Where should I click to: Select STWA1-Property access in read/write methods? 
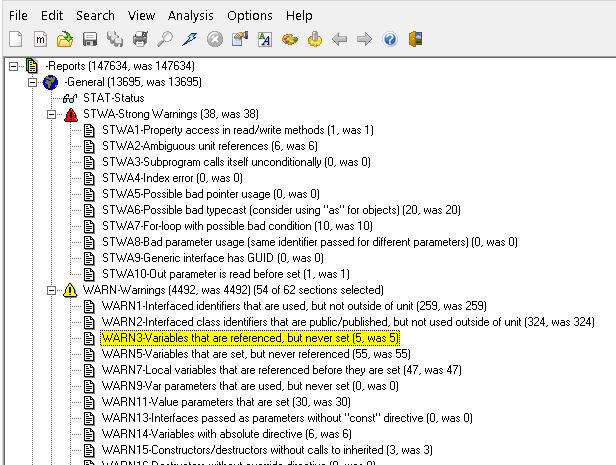click(238, 130)
